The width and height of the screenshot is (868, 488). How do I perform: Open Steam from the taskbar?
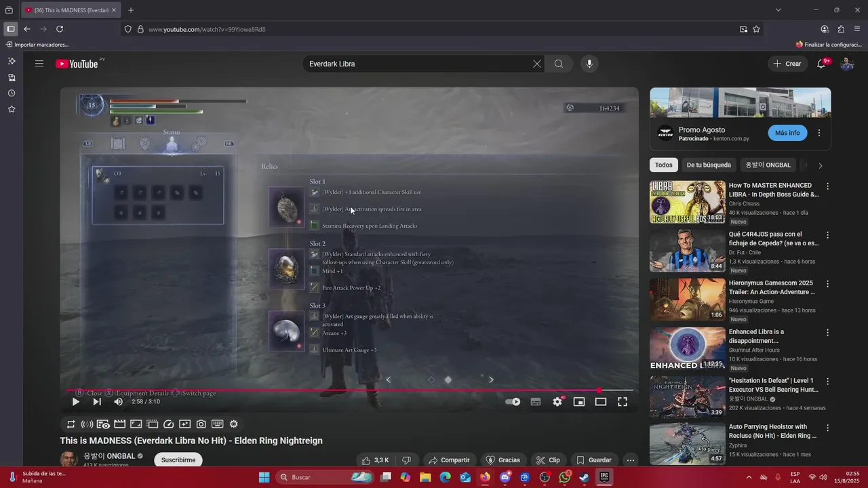pyautogui.click(x=584, y=477)
